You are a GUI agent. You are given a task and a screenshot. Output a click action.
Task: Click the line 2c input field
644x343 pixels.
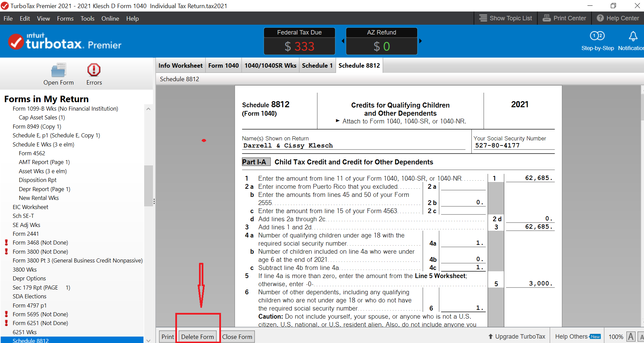[x=463, y=211]
